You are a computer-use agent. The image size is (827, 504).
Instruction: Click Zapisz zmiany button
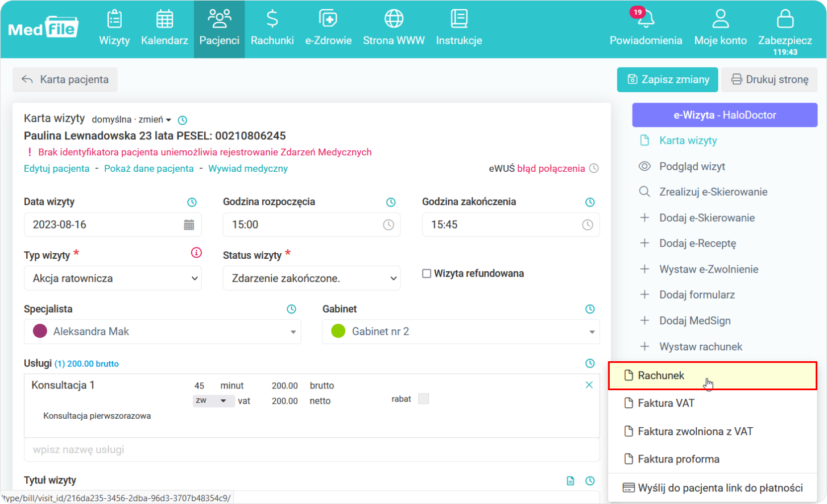click(668, 80)
